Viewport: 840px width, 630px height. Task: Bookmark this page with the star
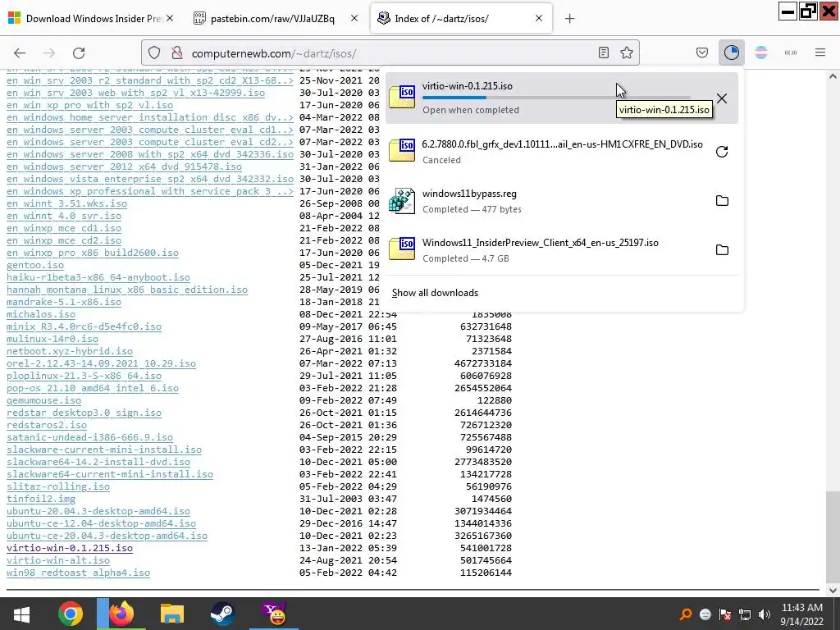tap(627, 52)
